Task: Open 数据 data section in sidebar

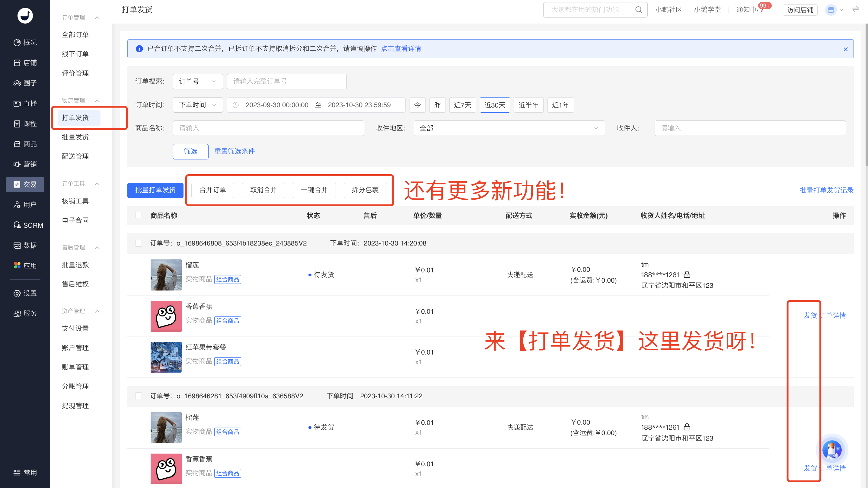Action: (25, 246)
